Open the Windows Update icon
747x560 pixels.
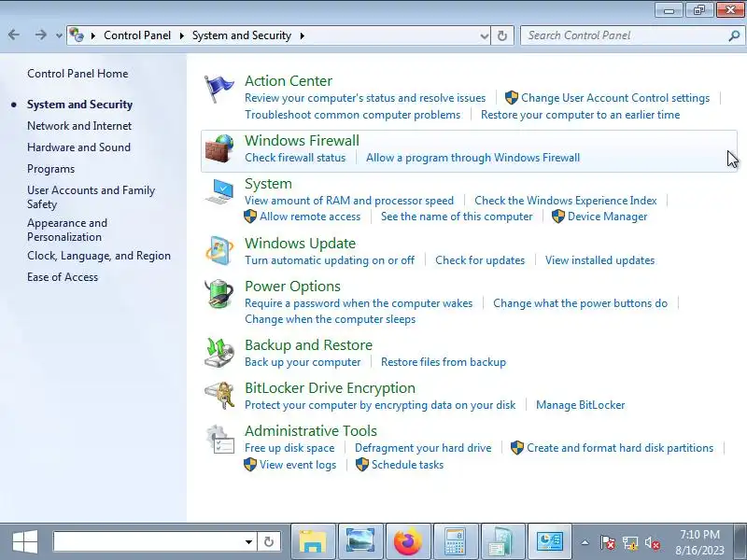click(219, 250)
